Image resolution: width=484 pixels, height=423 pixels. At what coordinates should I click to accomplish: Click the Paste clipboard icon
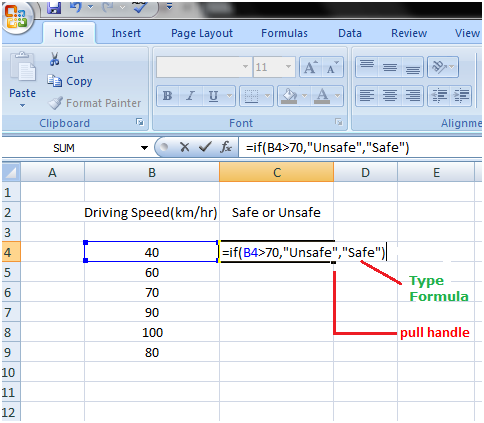(23, 68)
